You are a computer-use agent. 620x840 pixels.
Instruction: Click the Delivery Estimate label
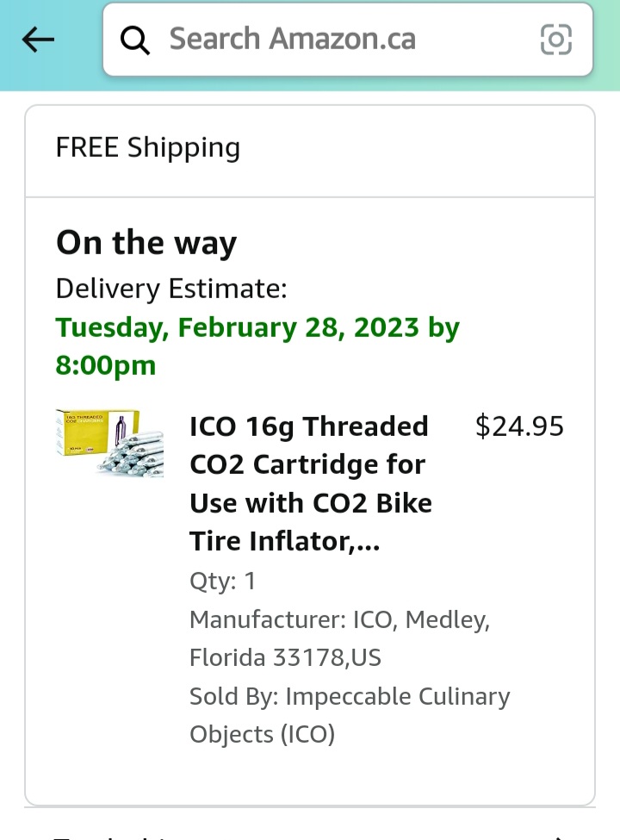tap(170, 288)
